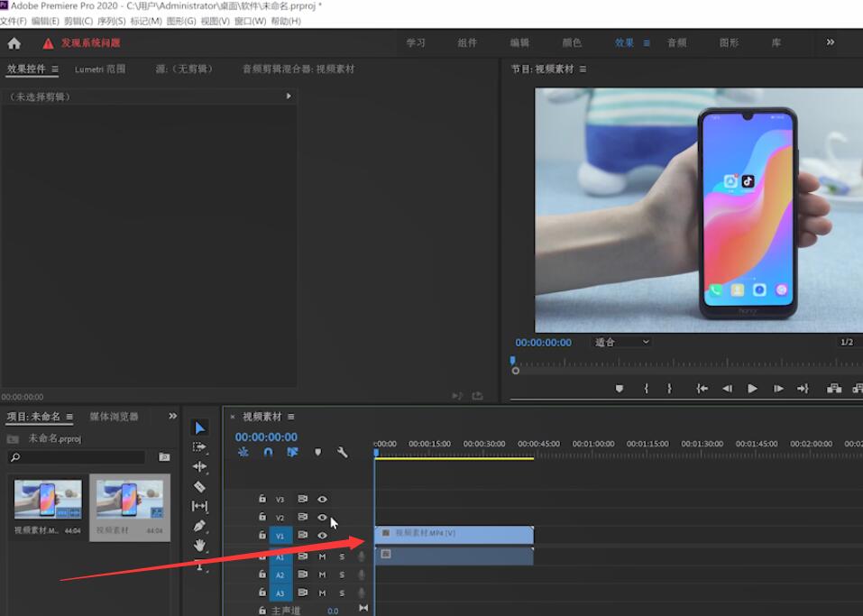Screen dimensions: 863x616
Task: Open timeline wrench display settings
Action: pos(343,452)
